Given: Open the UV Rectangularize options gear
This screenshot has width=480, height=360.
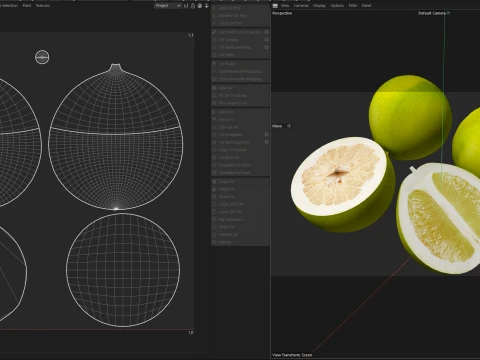Looking at the screenshot, I should click(x=266, y=142).
